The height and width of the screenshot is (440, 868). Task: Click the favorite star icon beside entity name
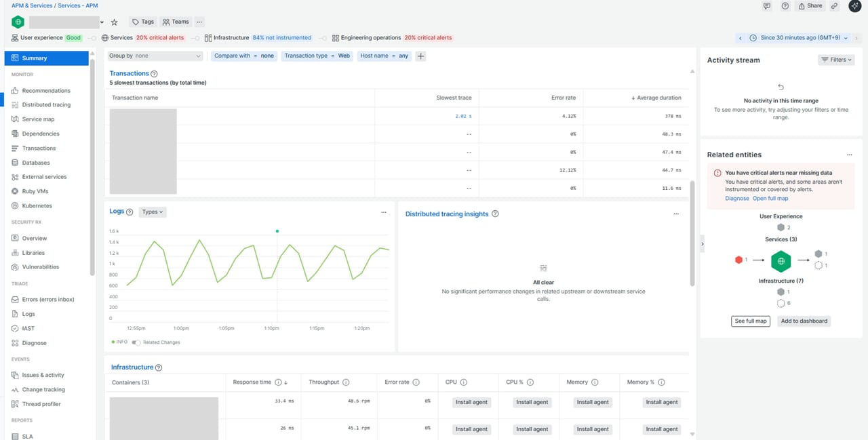click(x=114, y=22)
